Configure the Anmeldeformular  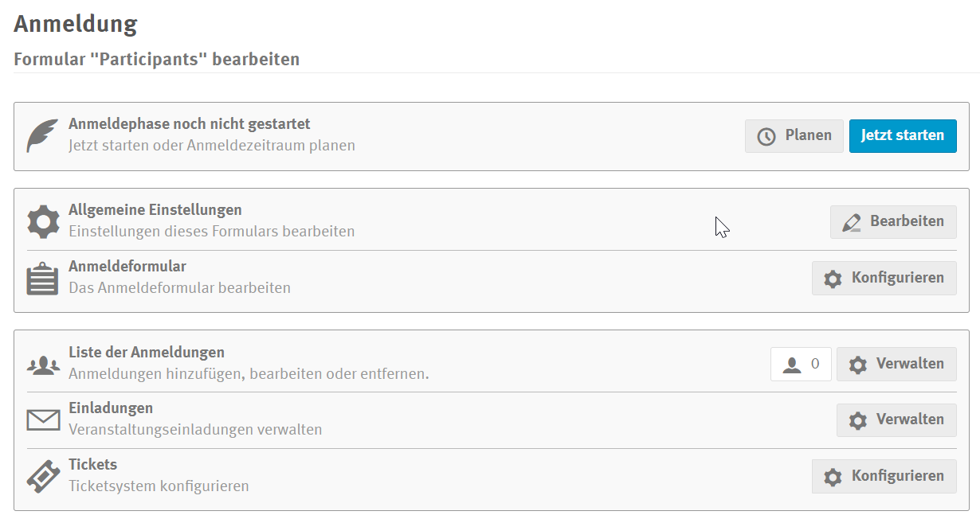(x=884, y=278)
